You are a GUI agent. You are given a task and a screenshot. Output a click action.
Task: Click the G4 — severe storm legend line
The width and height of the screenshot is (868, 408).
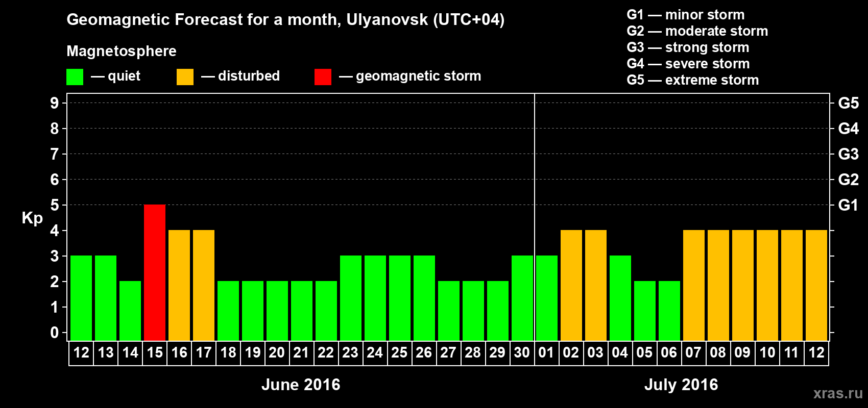click(x=688, y=64)
